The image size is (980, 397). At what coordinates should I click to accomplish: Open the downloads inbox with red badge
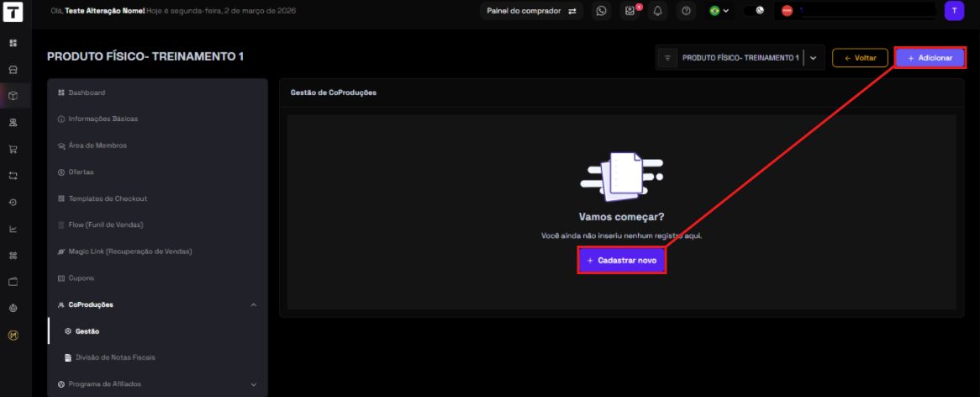pos(630,11)
